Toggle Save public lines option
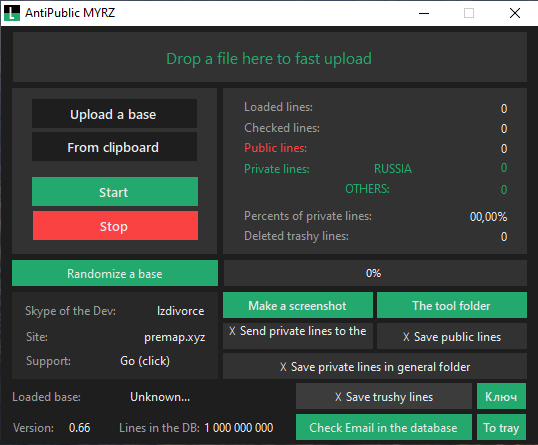This screenshot has width=538, height=445. pyautogui.click(x=452, y=336)
